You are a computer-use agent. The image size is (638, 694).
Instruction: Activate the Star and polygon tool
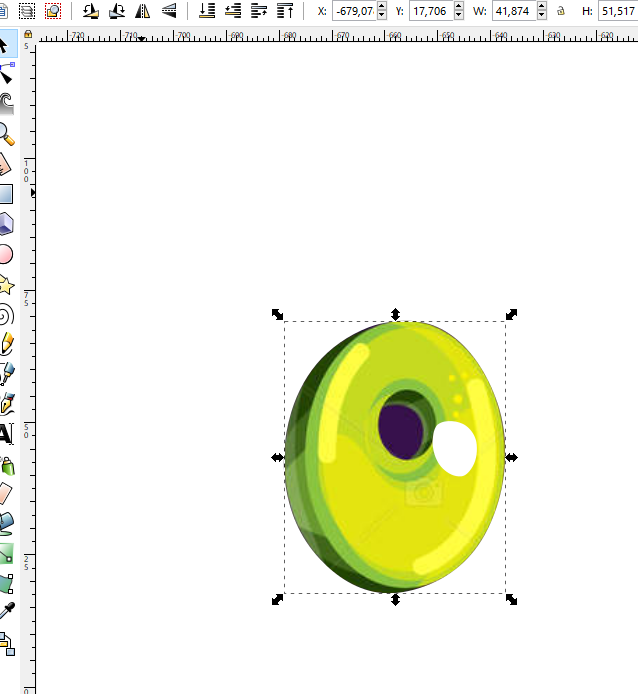click(x=6, y=285)
